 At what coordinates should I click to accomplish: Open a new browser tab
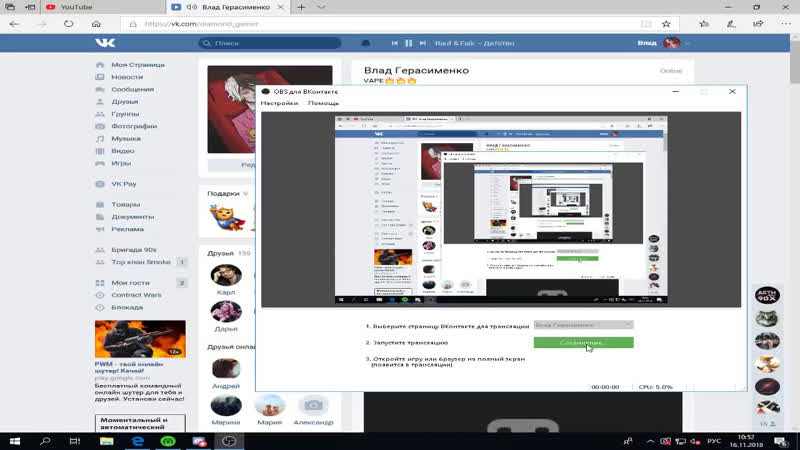pos(302,7)
